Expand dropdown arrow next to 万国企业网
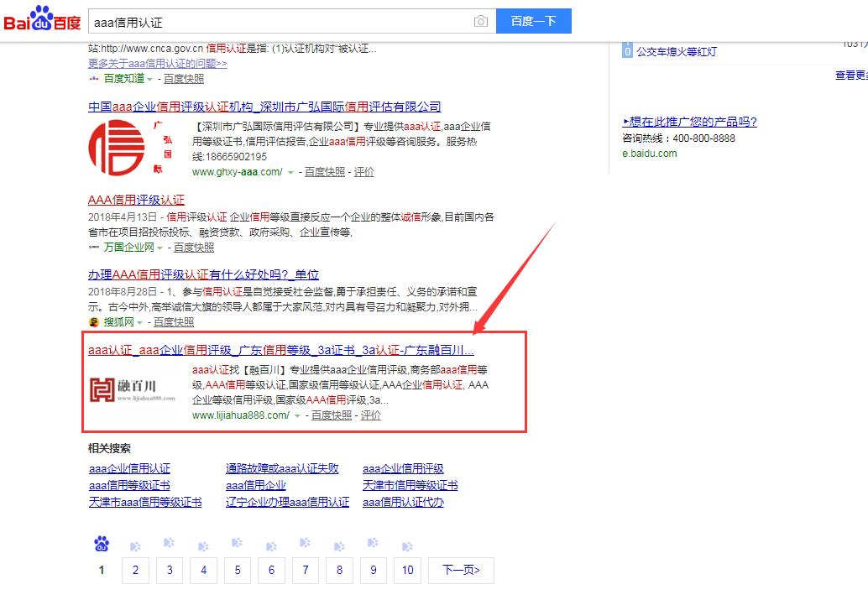 click(x=159, y=248)
